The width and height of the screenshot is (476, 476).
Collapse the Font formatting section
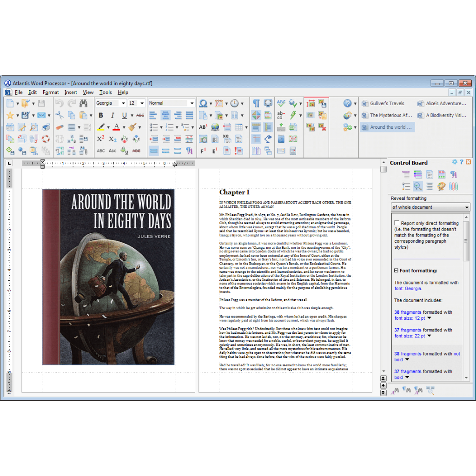point(396,271)
